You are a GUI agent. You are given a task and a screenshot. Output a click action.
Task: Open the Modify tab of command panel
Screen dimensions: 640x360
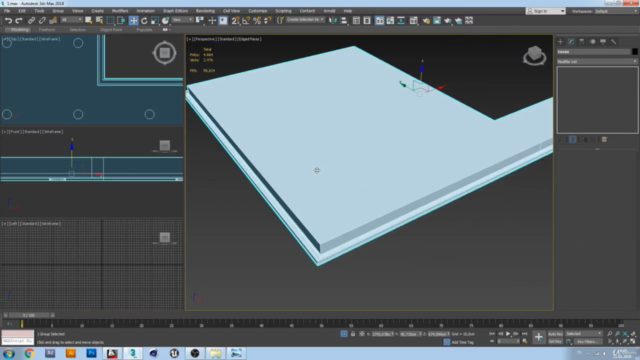tap(571, 42)
